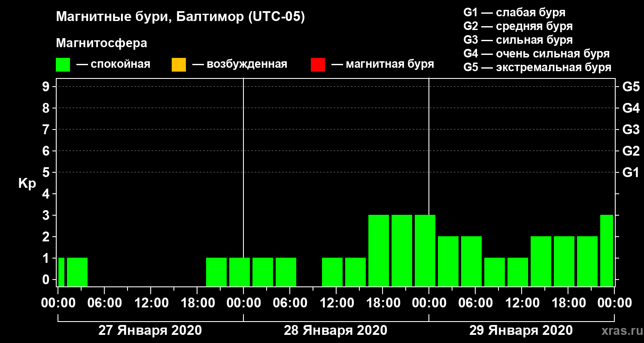Click the y-axis value 0

coord(47,280)
